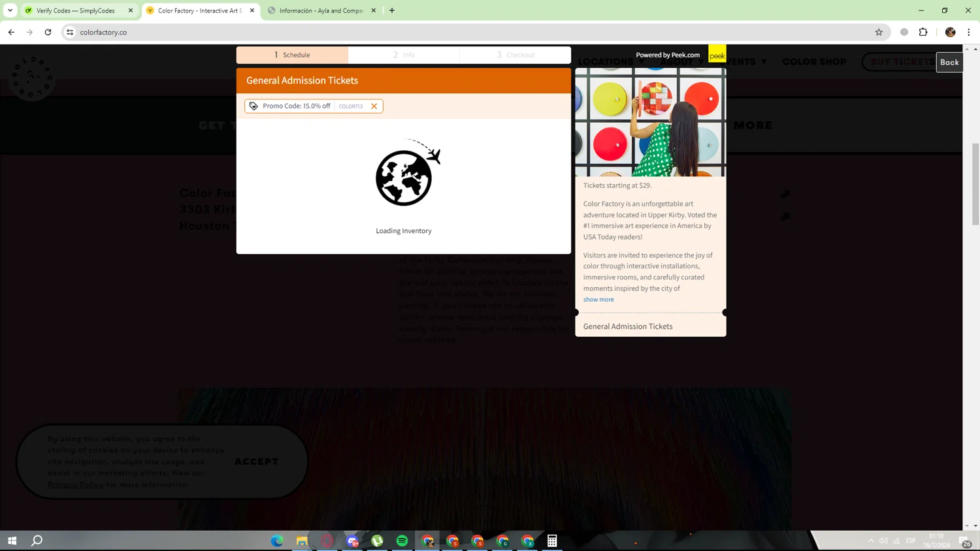Open the browser extensions puzzle icon
Screen dimensions: 980x551
(x=923, y=32)
